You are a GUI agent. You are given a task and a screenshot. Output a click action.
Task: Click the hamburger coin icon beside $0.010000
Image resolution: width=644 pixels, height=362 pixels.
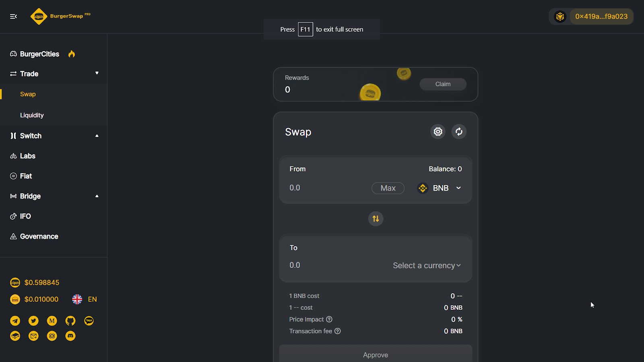[15, 299]
